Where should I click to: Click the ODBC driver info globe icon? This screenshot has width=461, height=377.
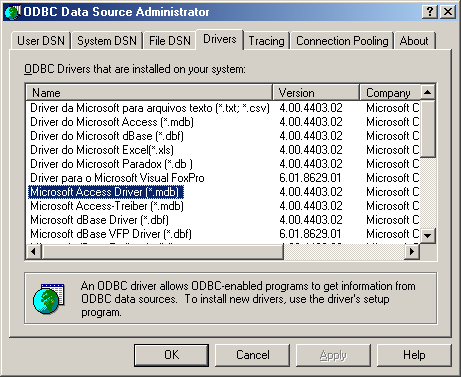49,298
